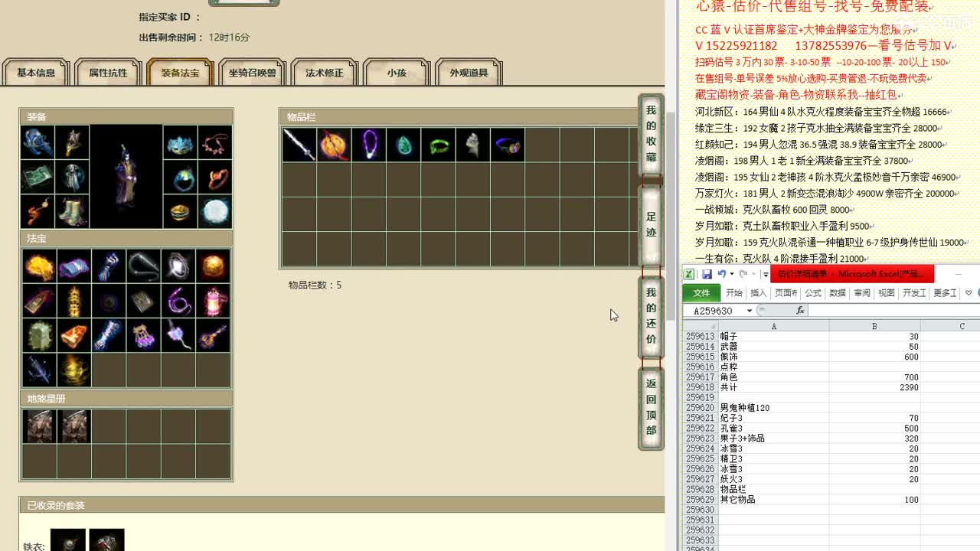Click the second 地煞星册 card
This screenshot has width=980, height=551.
click(73, 426)
